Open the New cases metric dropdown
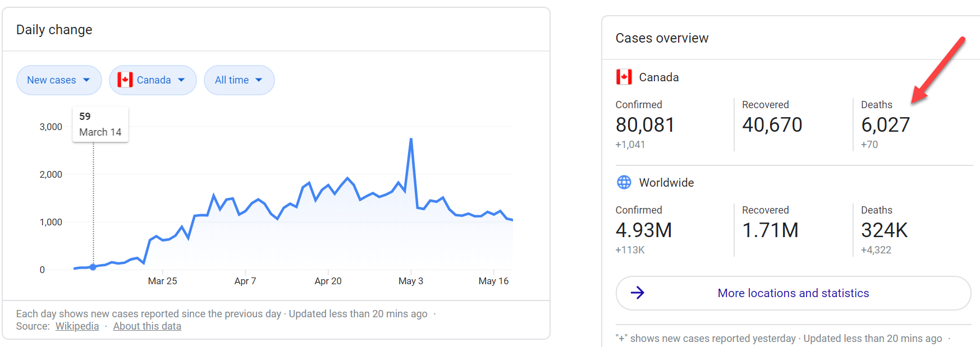 pyautogui.click(x=58, y=80)
